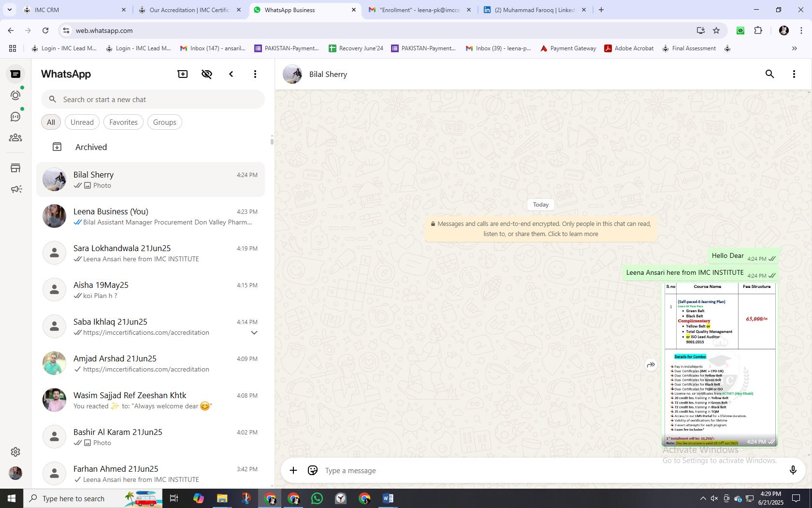Record a voice message with microphone

793,470
